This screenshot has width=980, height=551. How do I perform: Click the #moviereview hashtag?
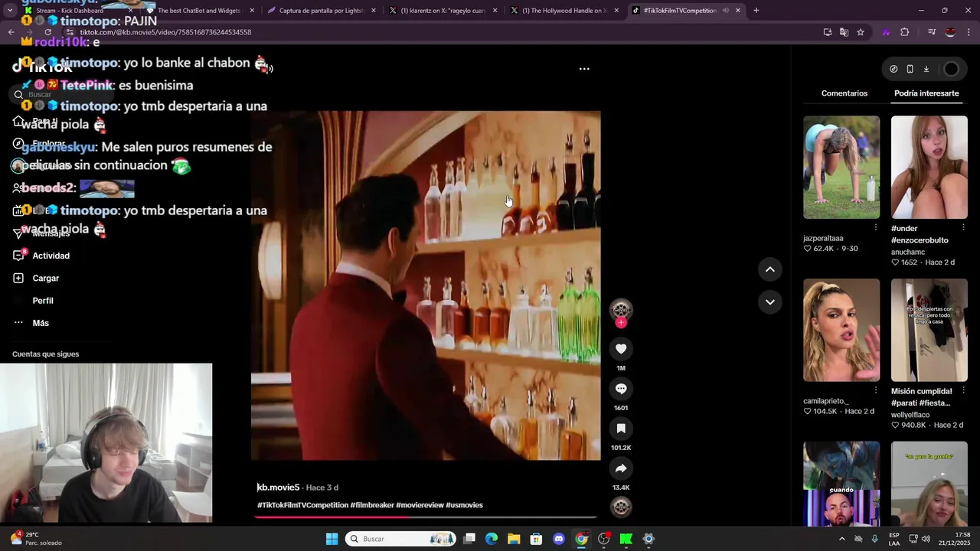pos(420,505)
